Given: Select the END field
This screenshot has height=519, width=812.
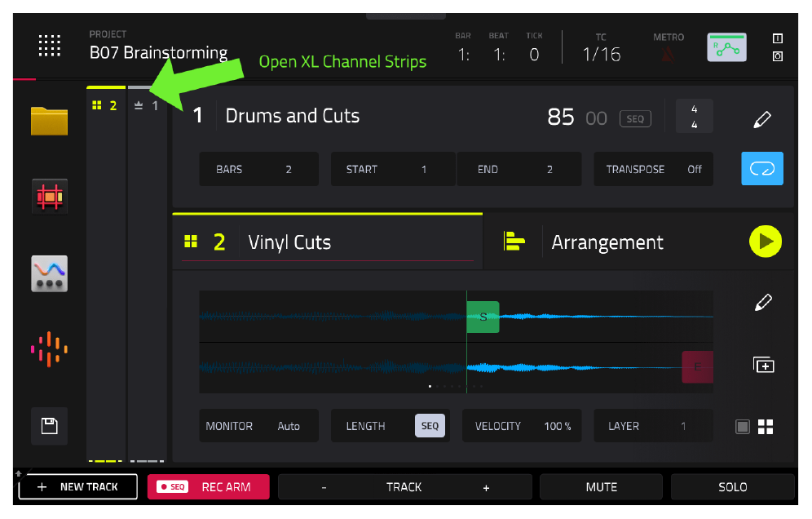Looking at the screenshot, I should point(519,169).
